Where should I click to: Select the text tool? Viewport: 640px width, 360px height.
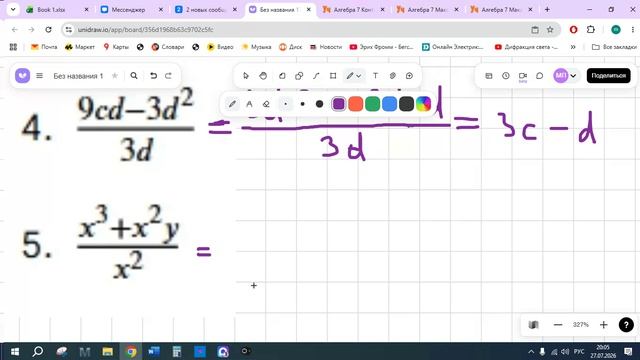pyautogui.click(x=376, y=76)
